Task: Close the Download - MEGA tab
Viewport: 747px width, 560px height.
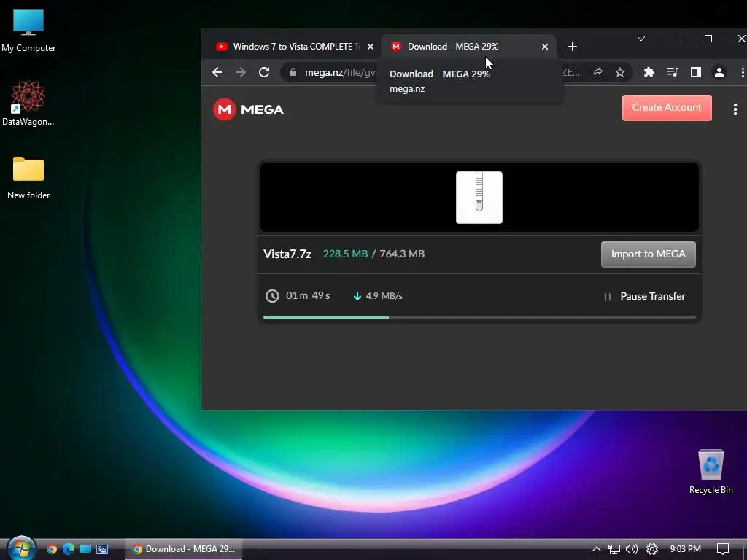Action: point(544,47)
